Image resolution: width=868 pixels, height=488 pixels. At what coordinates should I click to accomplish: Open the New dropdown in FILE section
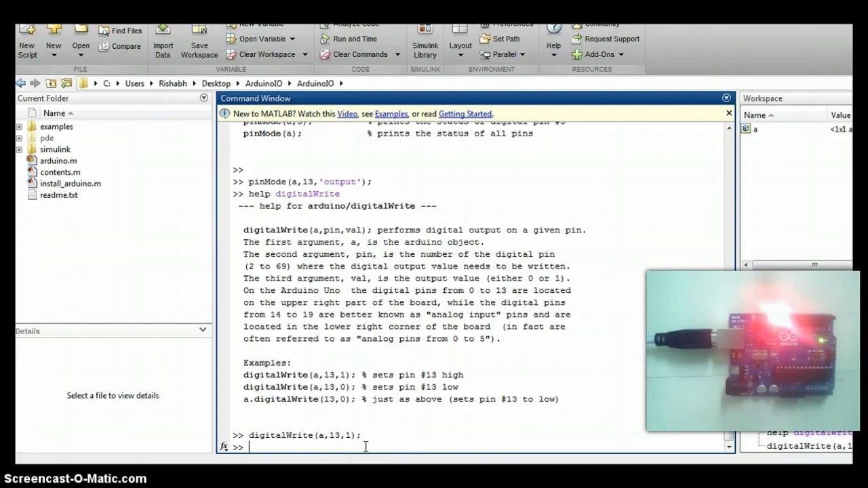(54, 42)
